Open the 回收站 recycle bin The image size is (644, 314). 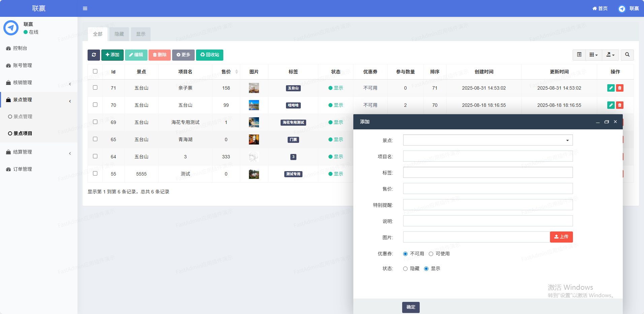[x=210, y=55]
